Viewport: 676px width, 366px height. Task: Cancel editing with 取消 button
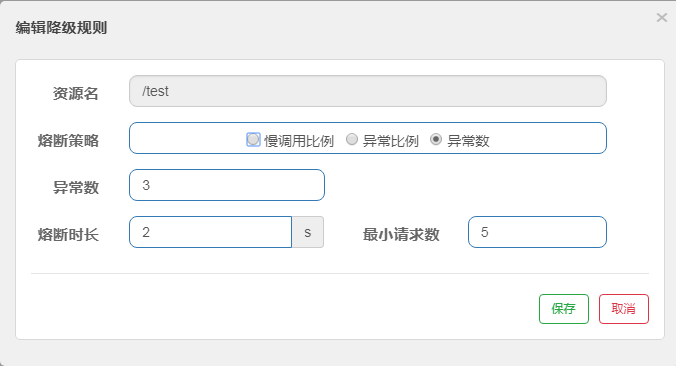623,309
